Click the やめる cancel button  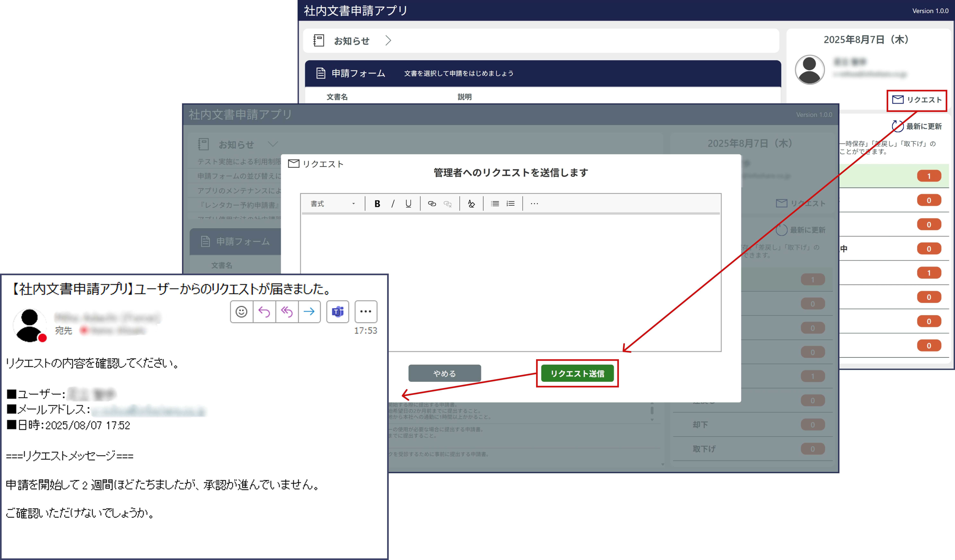(x=445, y=374)
